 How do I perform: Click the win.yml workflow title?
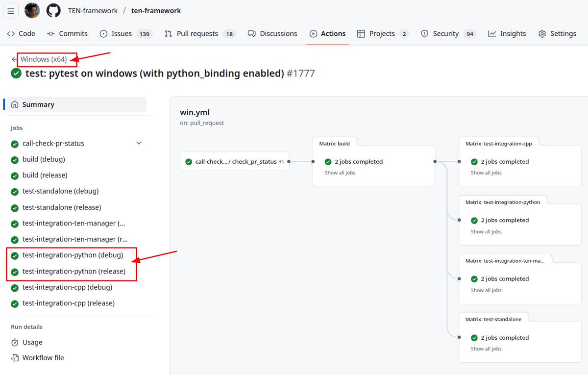tap(195, 113)
